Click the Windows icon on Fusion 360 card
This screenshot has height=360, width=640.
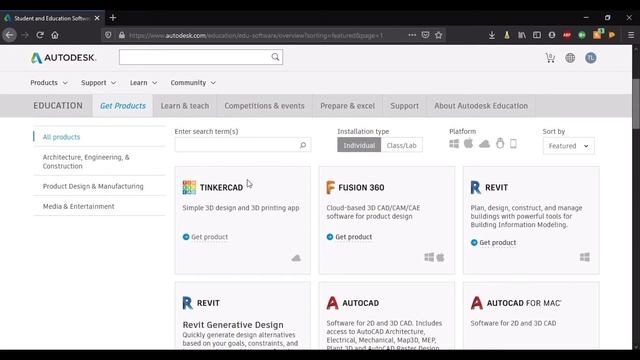click(429, 257)
